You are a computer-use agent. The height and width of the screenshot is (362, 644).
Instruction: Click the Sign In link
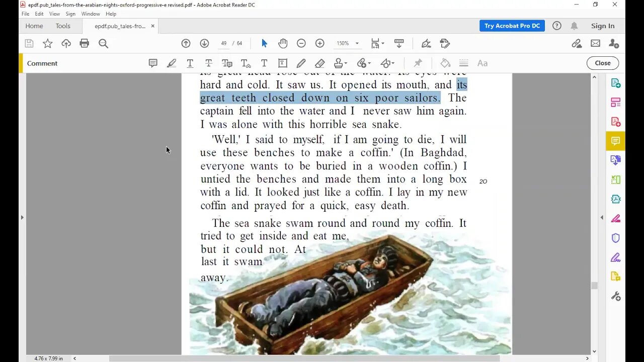(x=603, y=26)
